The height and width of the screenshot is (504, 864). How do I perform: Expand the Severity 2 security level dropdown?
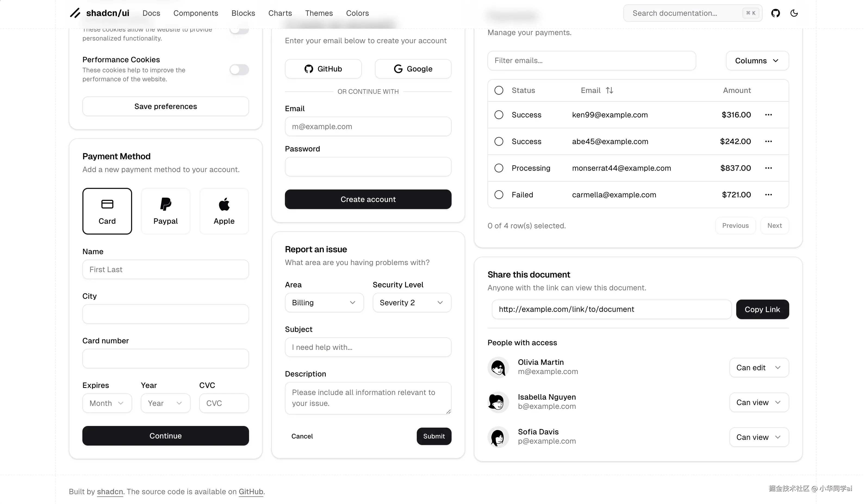[x=412, y=303]
